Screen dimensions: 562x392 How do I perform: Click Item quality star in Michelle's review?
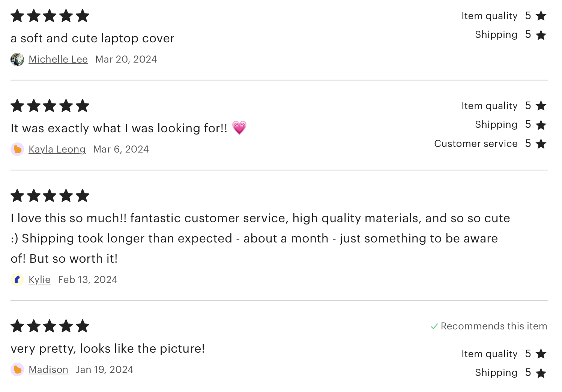point(541,16)
